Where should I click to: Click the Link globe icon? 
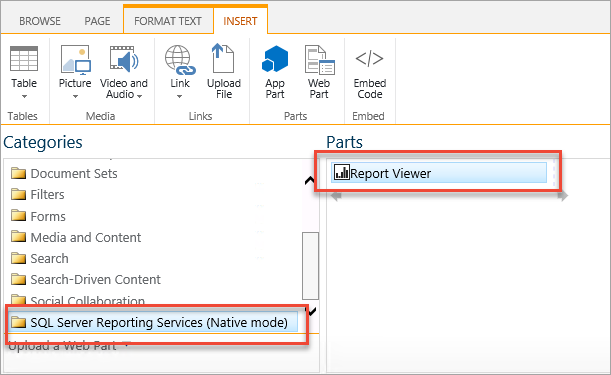point(180,59)
